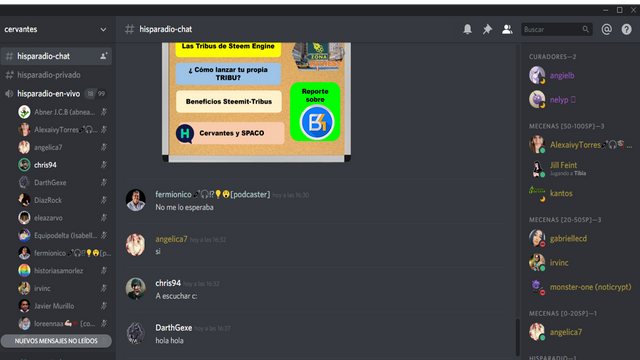
Task: Open DarthGexe's avatar in the chat
Action: 136,333
